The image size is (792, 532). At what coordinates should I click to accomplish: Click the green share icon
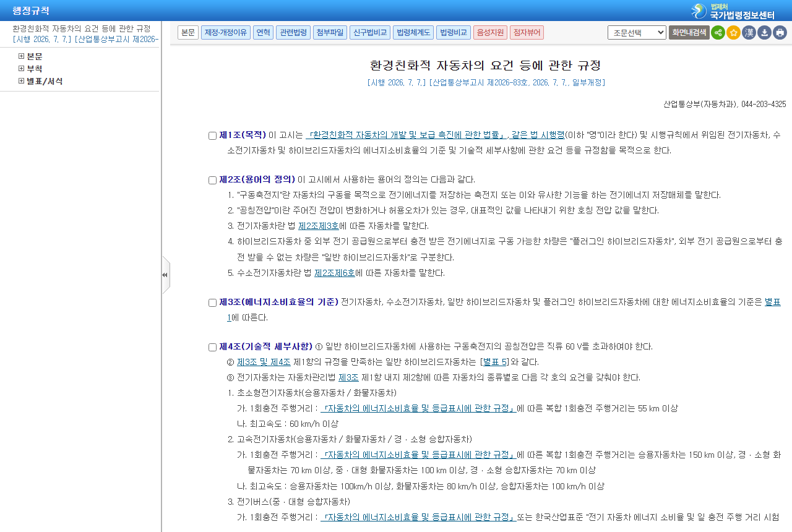tap(718, 33)
